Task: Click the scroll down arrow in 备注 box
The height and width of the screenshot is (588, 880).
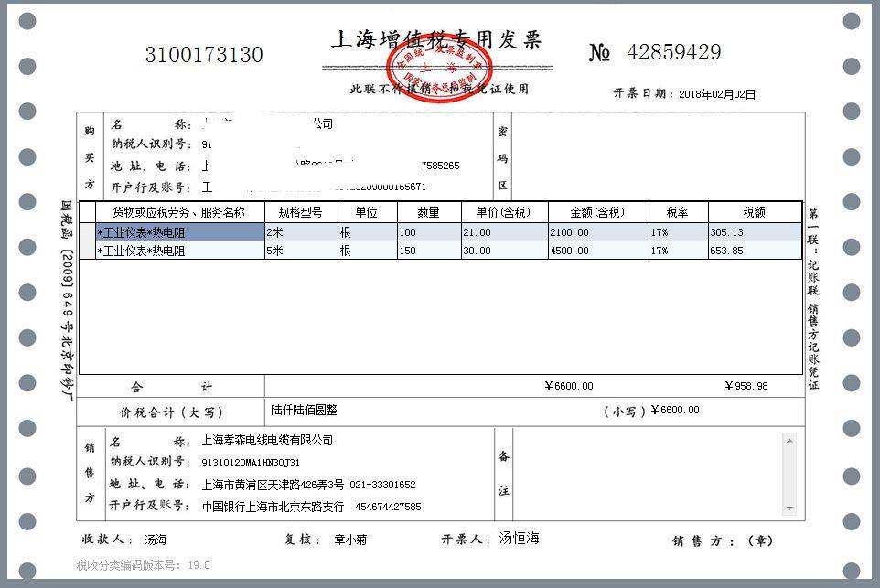Action: [789, 508]
